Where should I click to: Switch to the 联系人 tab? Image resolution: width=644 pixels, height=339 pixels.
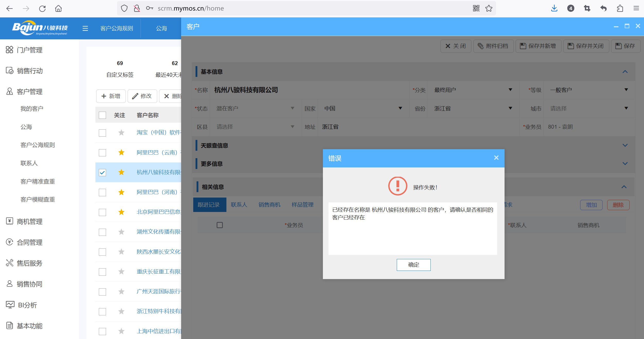tap(239, 204)
